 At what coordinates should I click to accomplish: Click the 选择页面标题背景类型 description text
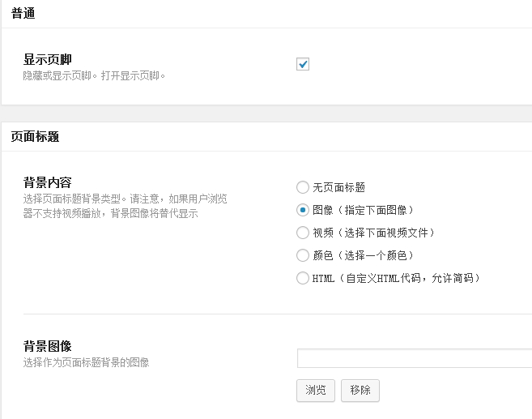tap(125, 206)
